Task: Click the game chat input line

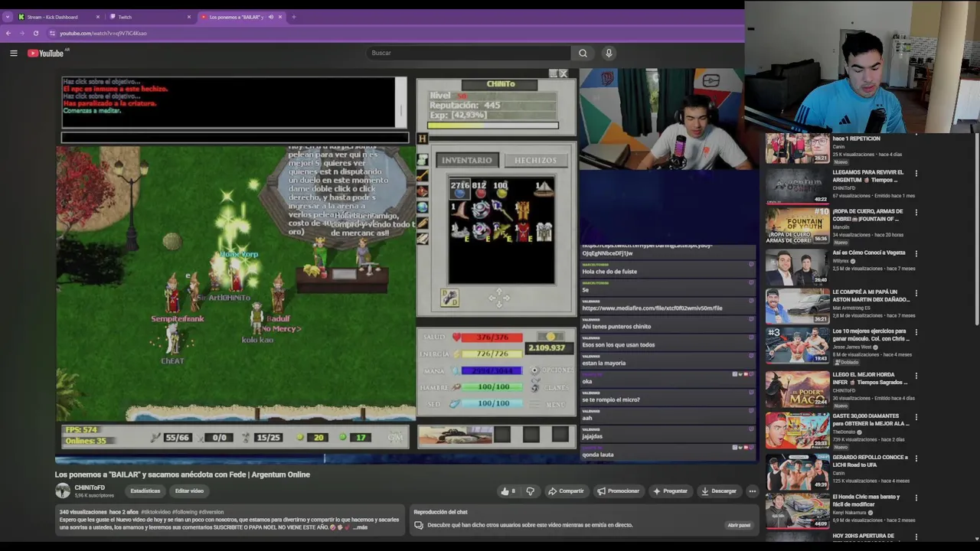Action: coord(235,138)
